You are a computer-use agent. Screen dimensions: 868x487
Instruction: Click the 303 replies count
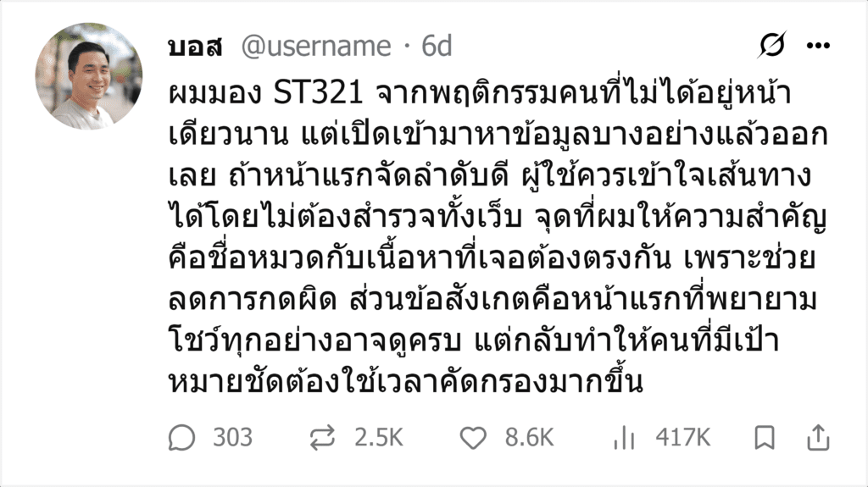coord(232,438)
